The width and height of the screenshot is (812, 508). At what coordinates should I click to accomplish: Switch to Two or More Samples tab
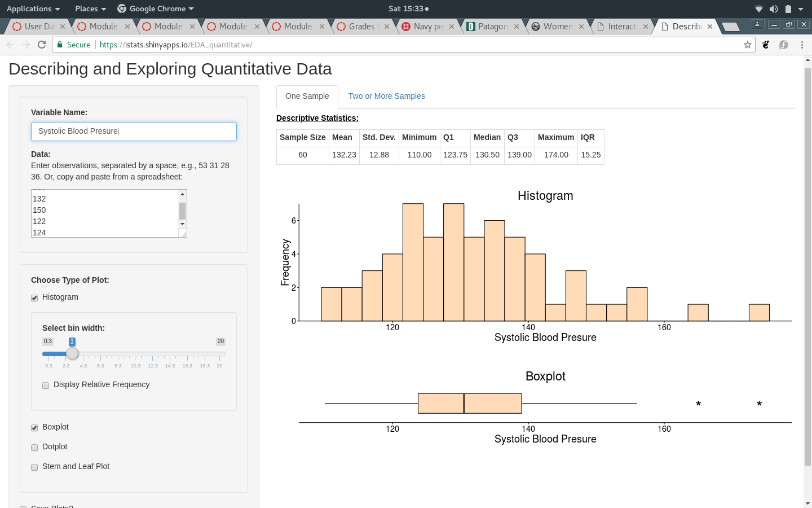[x=386, y=96]
